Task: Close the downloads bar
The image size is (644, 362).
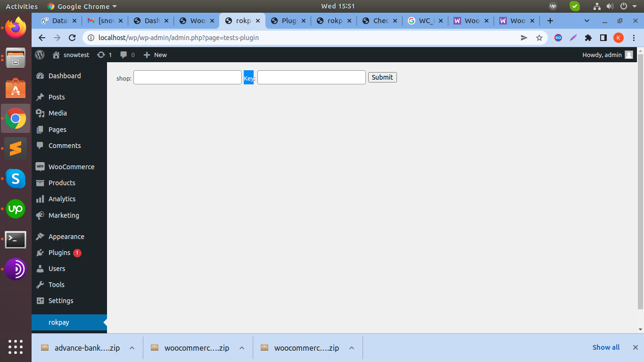Action: pos(635,347)
